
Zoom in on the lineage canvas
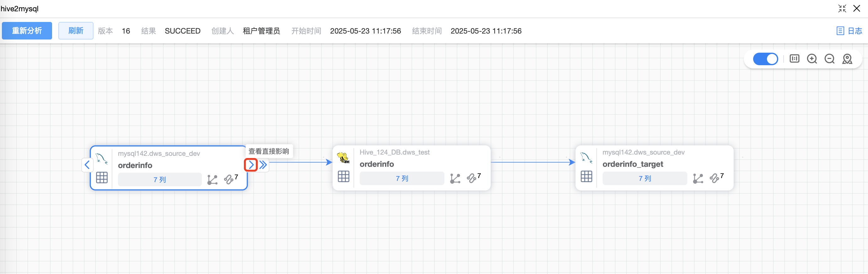(812, 59)
